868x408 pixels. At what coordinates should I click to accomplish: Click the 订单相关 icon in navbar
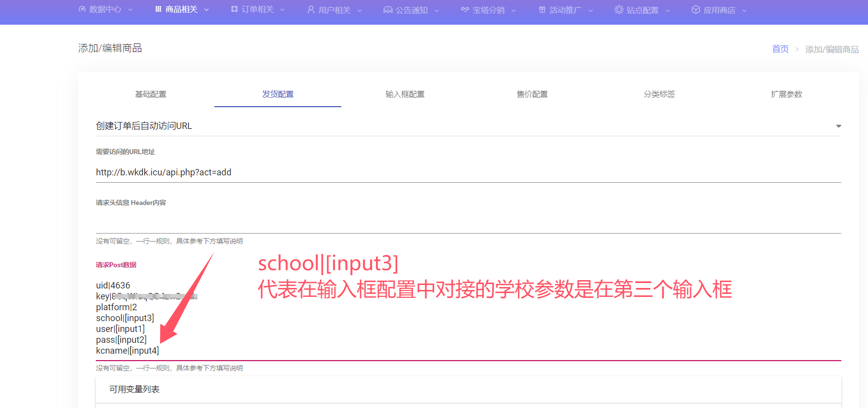tap(234, 9)
